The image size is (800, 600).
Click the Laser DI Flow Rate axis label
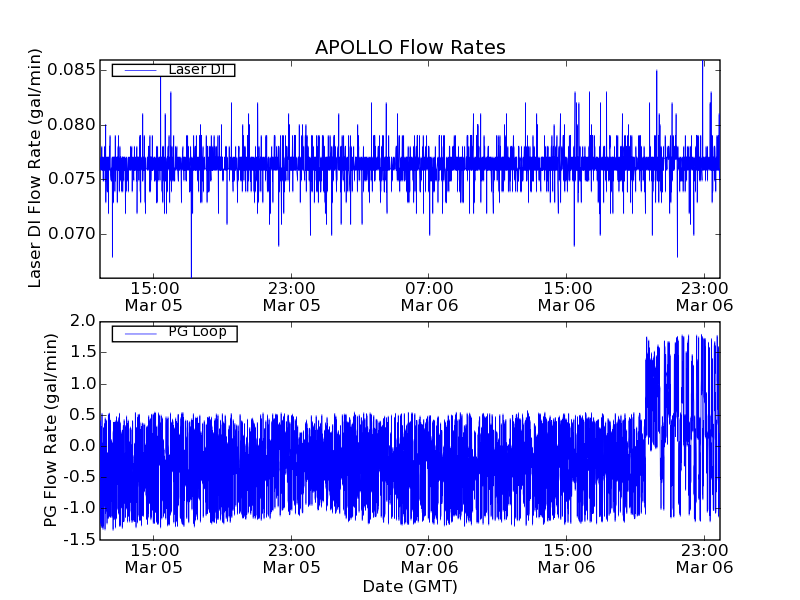[34, 168]
